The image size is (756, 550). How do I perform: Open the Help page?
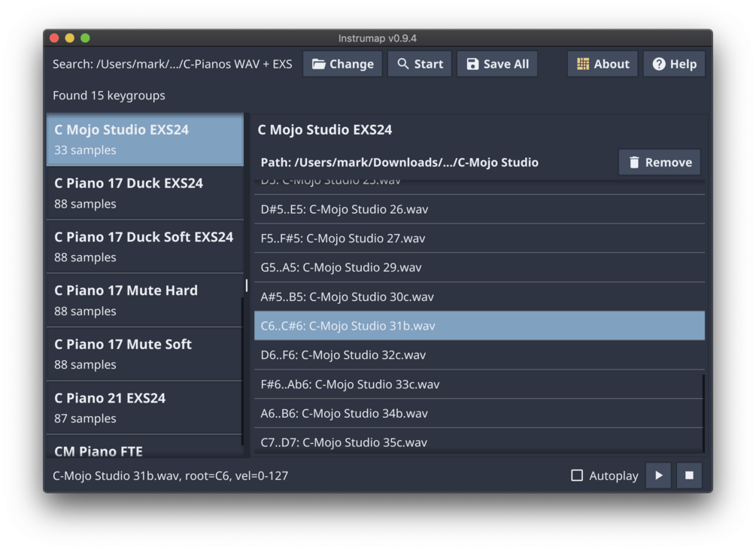674,64
